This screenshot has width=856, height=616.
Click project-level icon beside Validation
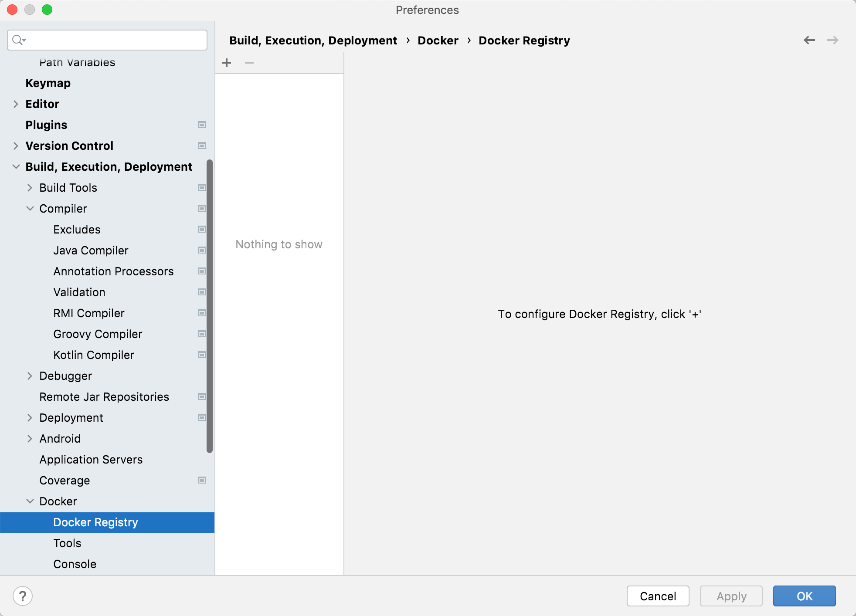coord(202,292)
